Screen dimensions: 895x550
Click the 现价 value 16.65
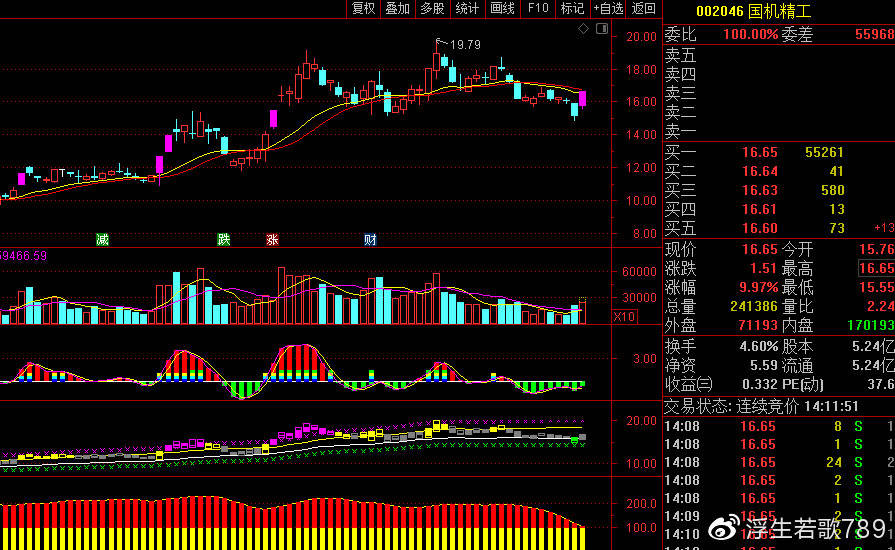760,249
